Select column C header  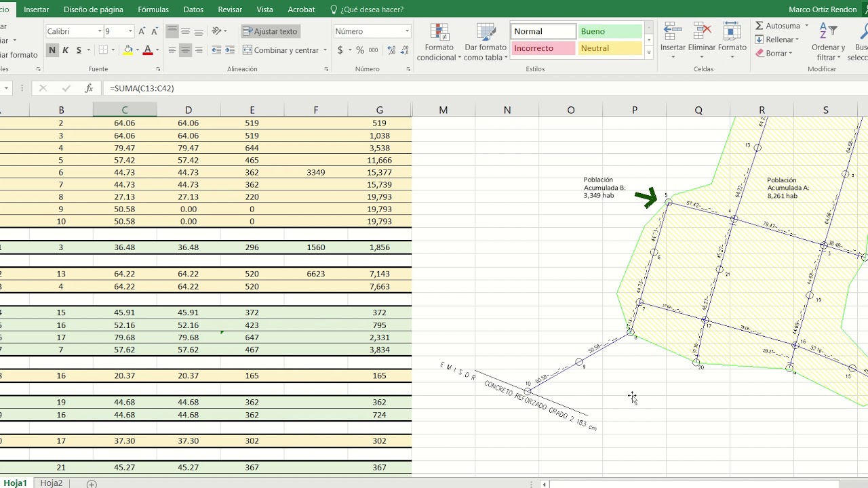click(125, 110)
